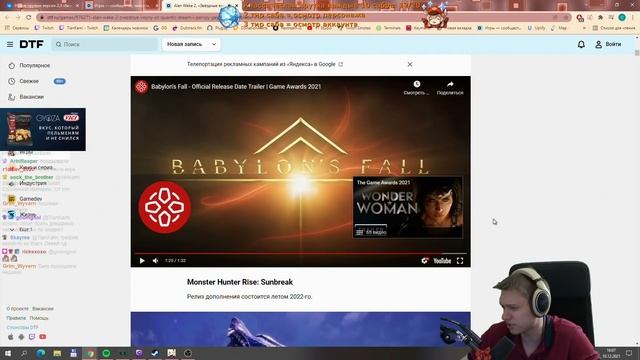
Task: Open Steam from taskbar
Action: point(155,353)
